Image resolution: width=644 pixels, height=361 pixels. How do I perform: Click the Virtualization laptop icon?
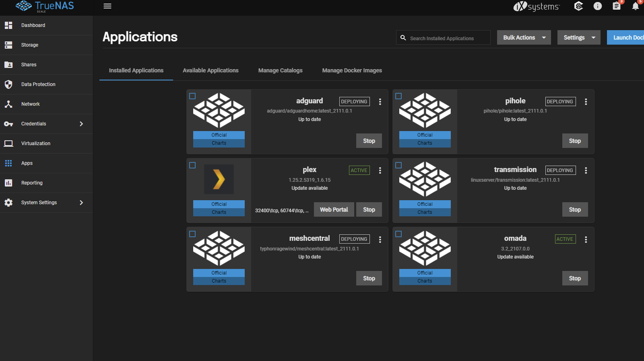(x=8, y=144)
